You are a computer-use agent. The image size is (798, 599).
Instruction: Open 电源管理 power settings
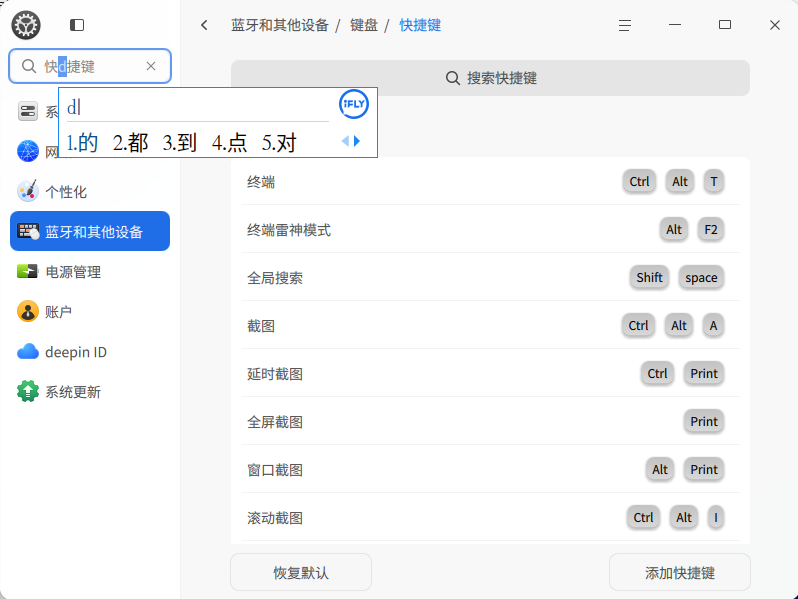90,271
